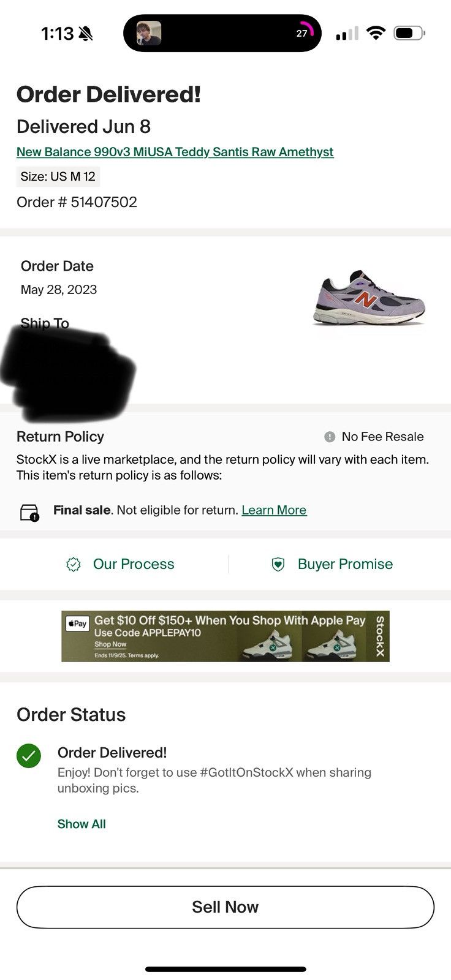Tap the Buyer Promise shield icon
Screen dimensions: 451x980
(x=278, y=564)
